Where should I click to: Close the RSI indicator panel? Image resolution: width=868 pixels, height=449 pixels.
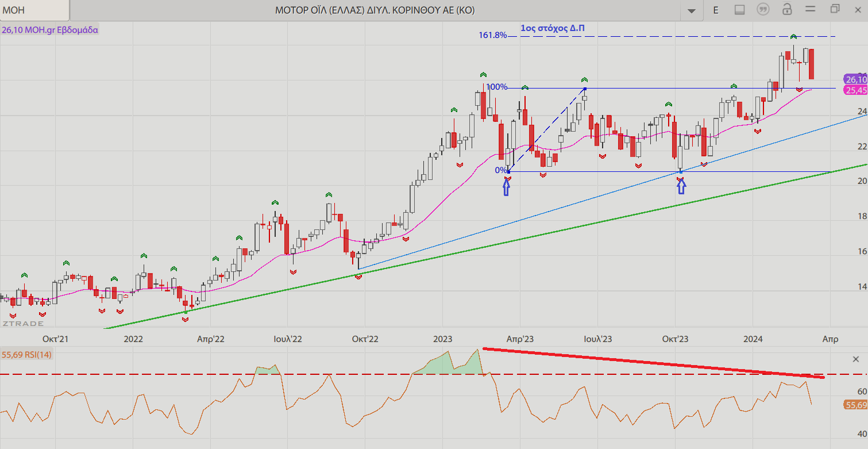(855, 359)
